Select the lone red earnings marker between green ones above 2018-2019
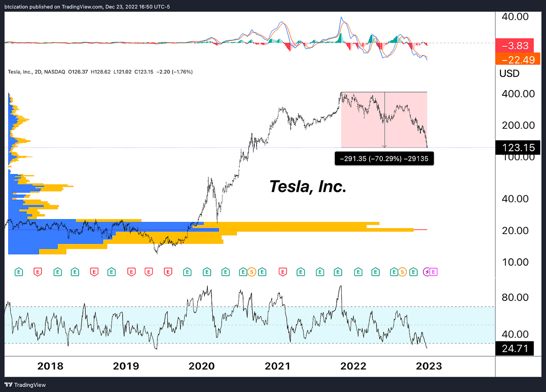Screen dimensions: 546x392 pos(94,272)
